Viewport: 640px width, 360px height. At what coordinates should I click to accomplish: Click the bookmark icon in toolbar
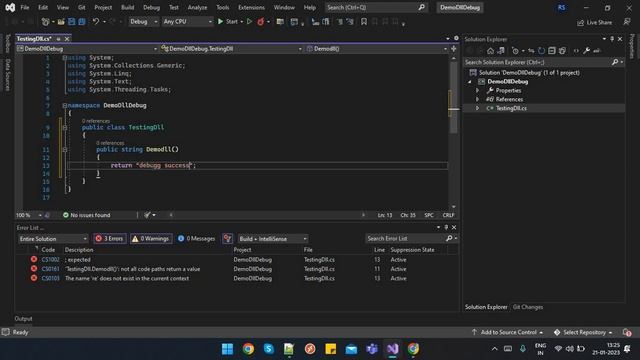[364, 22]
